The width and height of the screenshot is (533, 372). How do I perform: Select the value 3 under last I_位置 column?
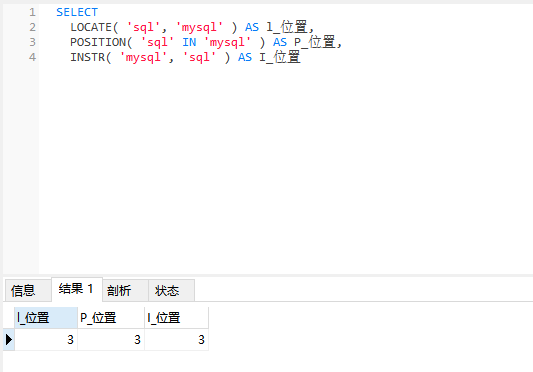click(x=176, y=339)
